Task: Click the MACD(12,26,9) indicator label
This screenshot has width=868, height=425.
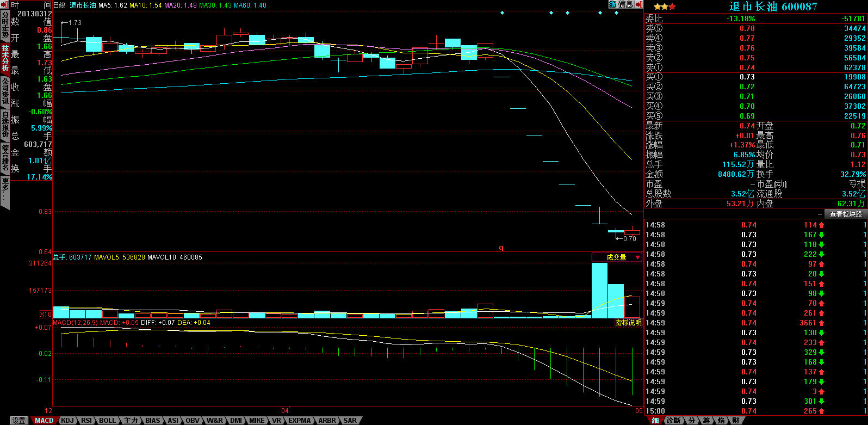Action: (x=75, y=323)
